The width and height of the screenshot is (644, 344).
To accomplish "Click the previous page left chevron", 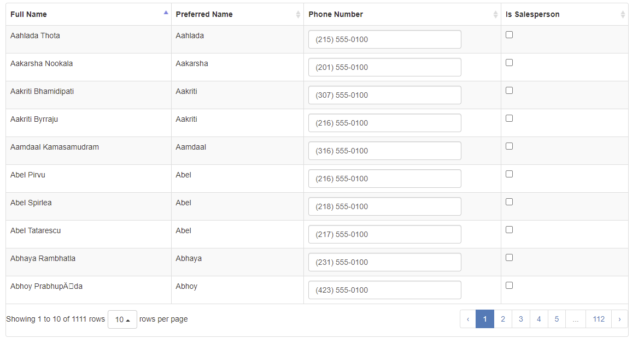I will coord(467,319).
